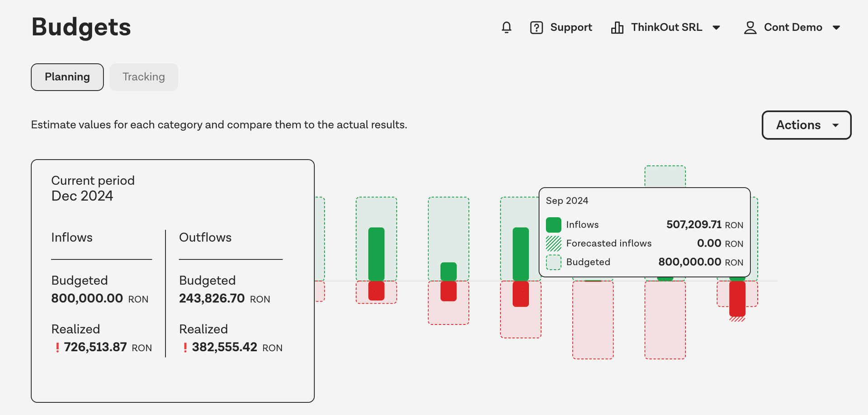Click the red warning icon beside realized outflows

pos(185,348)
